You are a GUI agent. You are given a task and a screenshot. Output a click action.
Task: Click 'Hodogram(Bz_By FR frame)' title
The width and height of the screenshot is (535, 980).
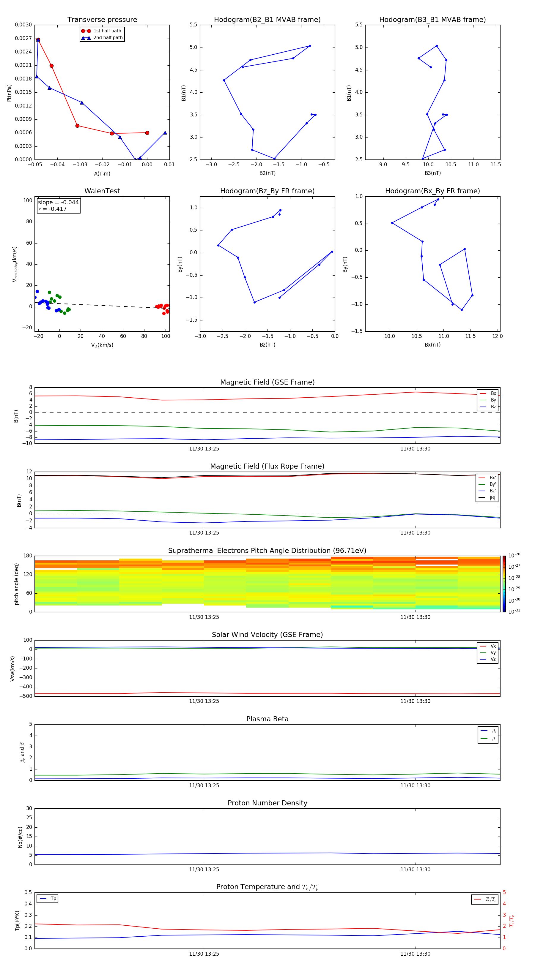267,191
